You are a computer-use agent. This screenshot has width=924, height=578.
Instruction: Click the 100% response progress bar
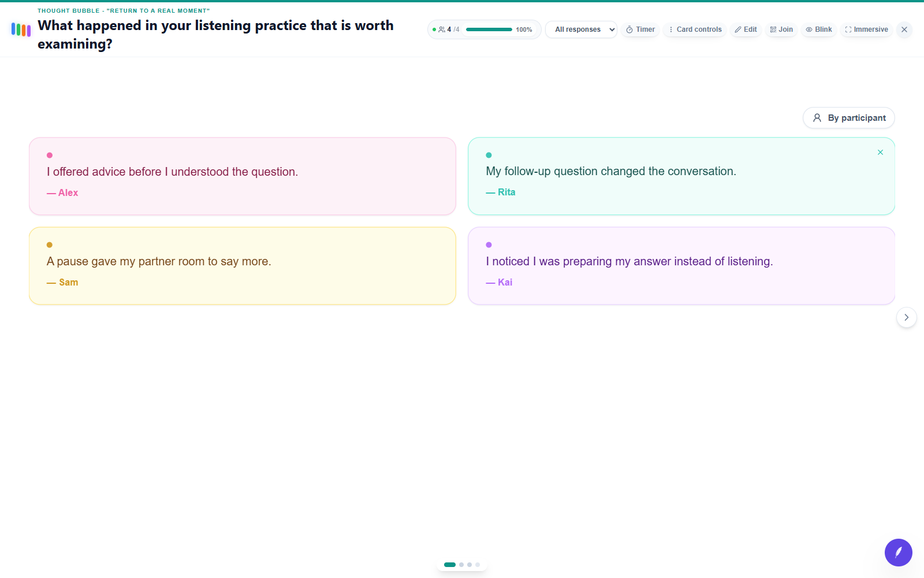489,29
